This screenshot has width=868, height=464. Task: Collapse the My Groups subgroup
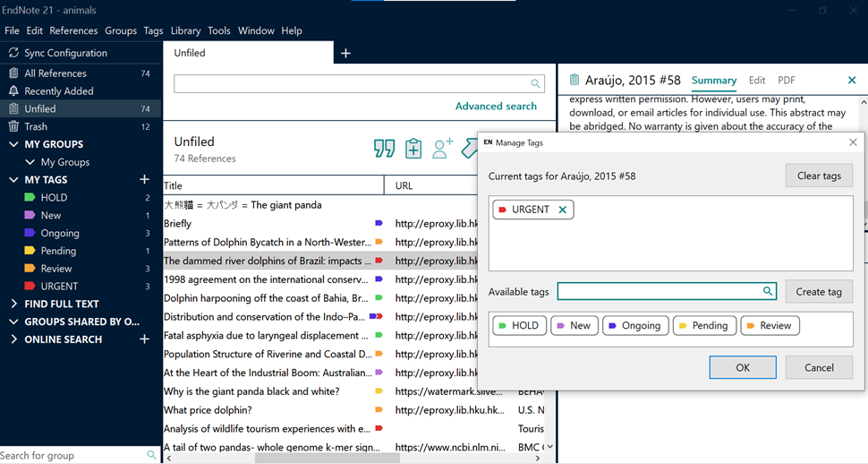tap(30, 162)
